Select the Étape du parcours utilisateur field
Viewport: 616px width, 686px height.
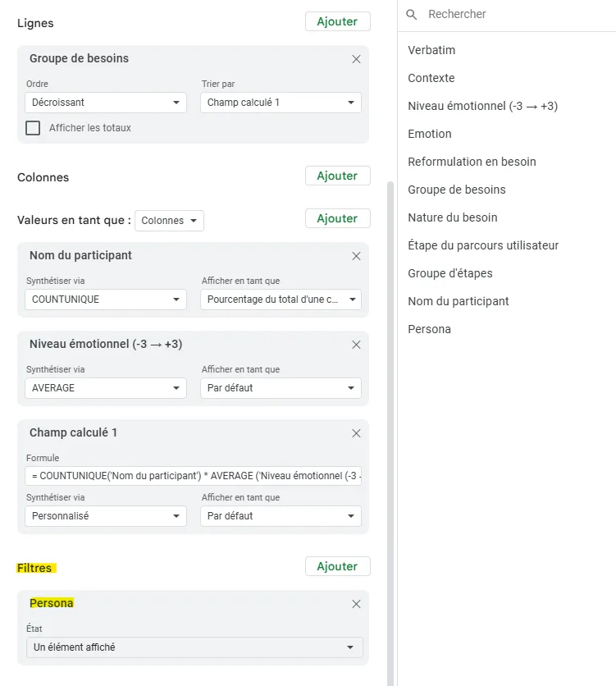(483, 245)
